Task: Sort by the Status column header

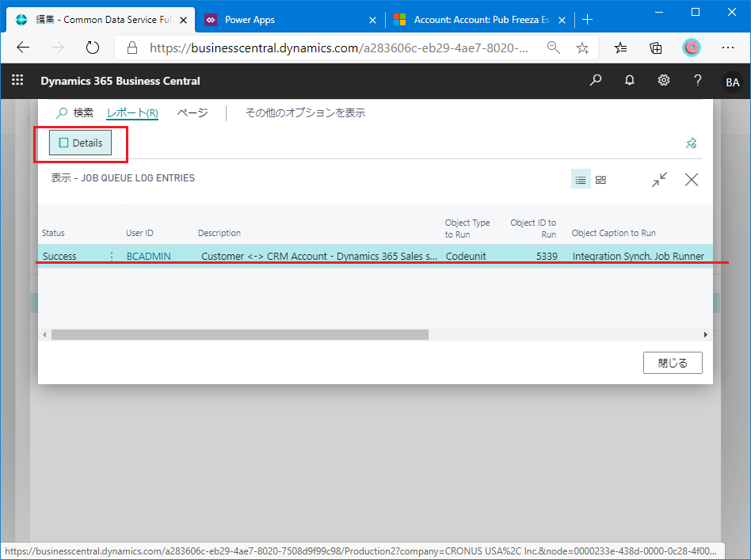Action: click(x=53, y=233)
